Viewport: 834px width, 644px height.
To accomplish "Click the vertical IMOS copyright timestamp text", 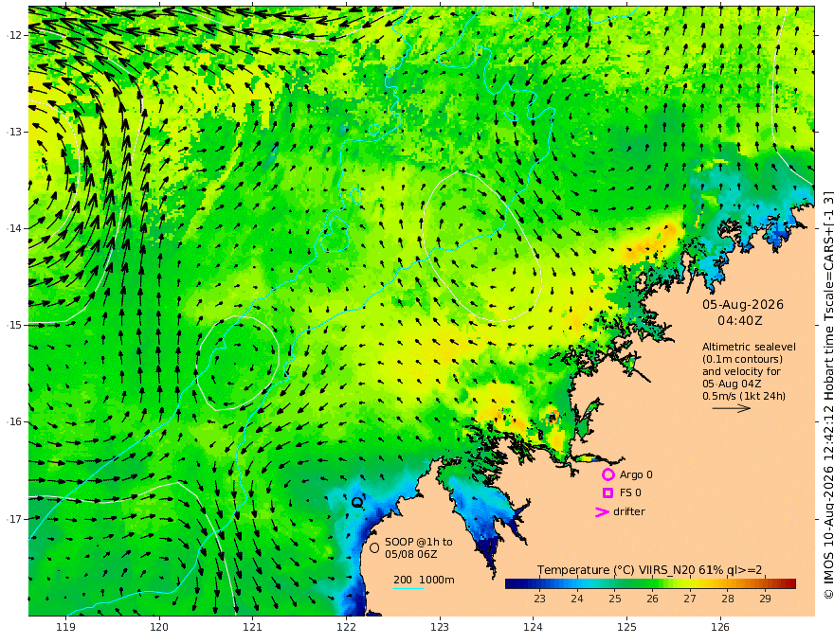I will click(827, 395).
